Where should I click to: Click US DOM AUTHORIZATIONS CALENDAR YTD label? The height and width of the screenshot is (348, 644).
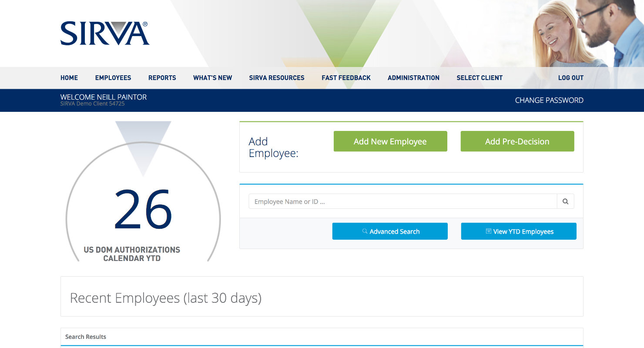pyautogui.click(x=132, y=254)
